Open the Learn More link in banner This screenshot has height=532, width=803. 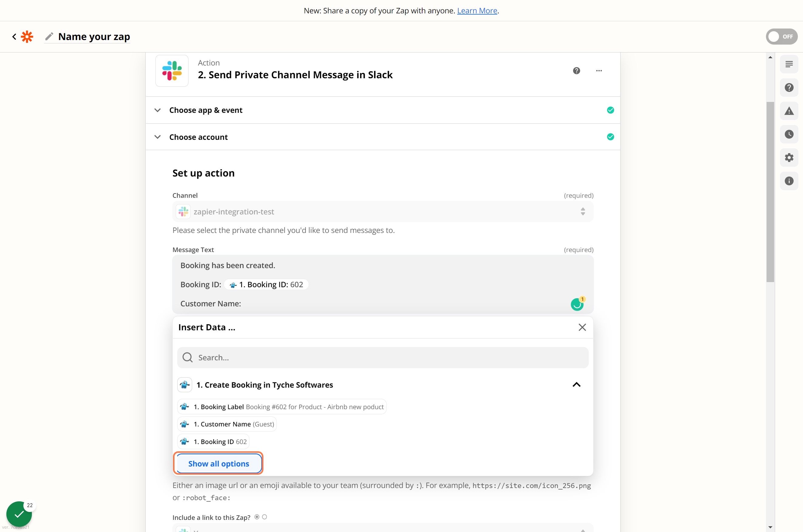point(477,11)
